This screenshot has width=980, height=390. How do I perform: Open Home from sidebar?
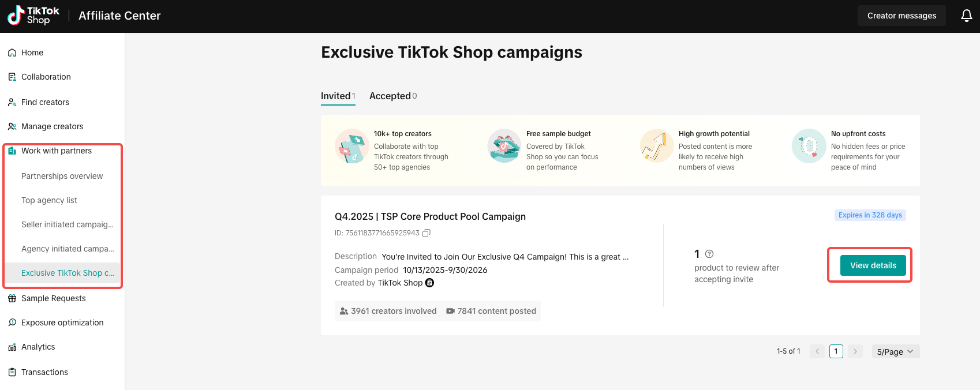click(x=32, y=52)
